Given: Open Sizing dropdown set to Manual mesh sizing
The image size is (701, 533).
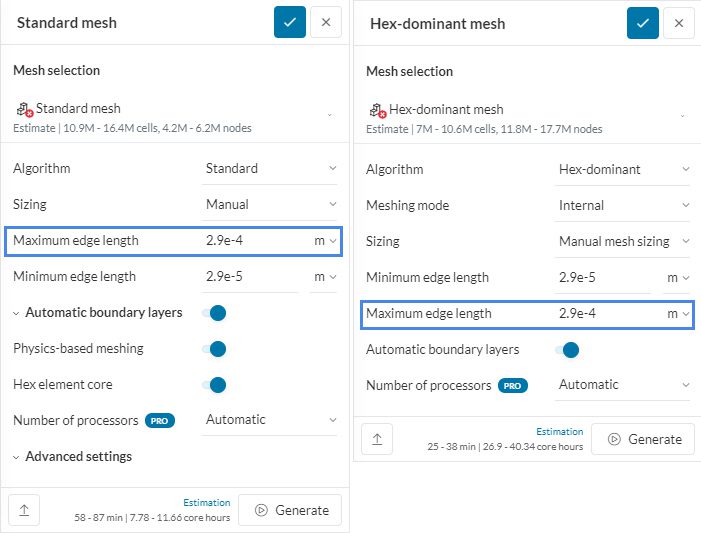Looking at the screenshot, I should coord(624,241).
